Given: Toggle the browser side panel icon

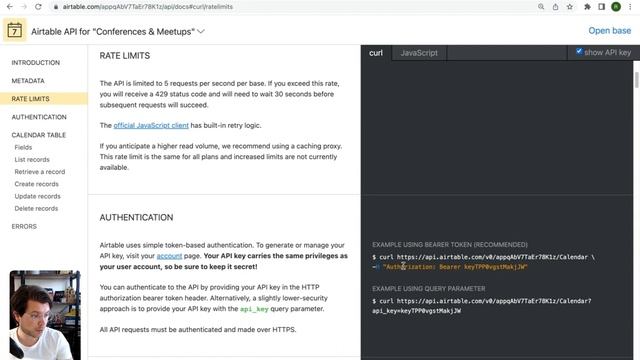Looking at the screenshot, I should point(602,7).
